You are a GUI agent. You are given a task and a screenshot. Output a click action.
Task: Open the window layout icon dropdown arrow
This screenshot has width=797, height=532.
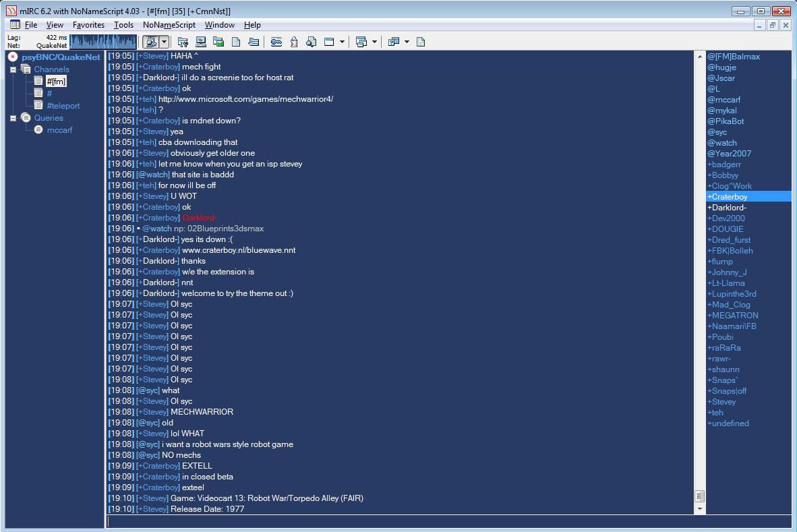[x=342, y=42]
